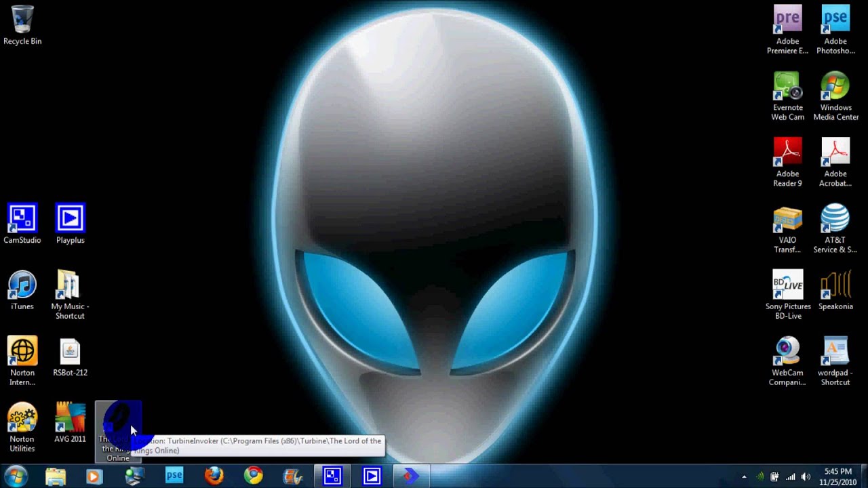Select the Lord of the Rings Online icon

click(x=118, y=432)
